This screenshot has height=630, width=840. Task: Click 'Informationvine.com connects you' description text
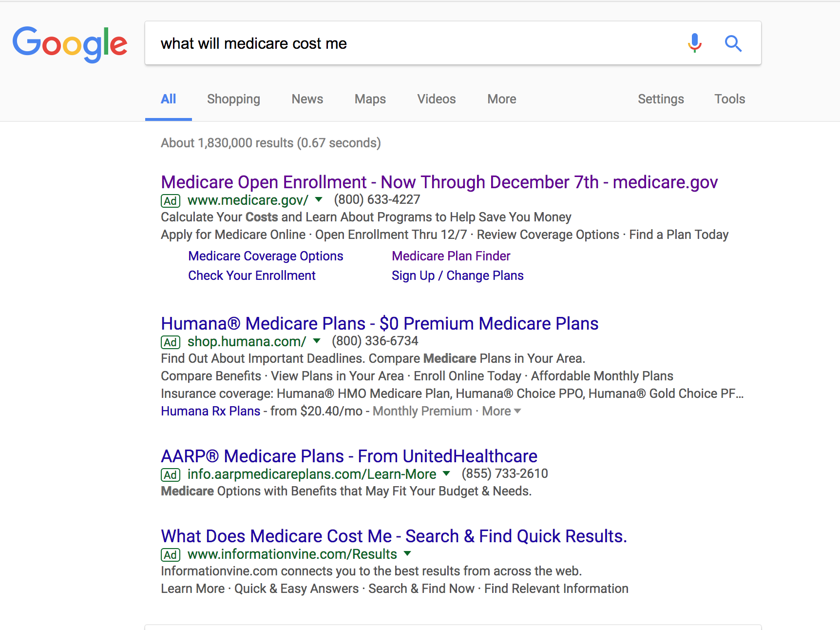click(372, 571)
